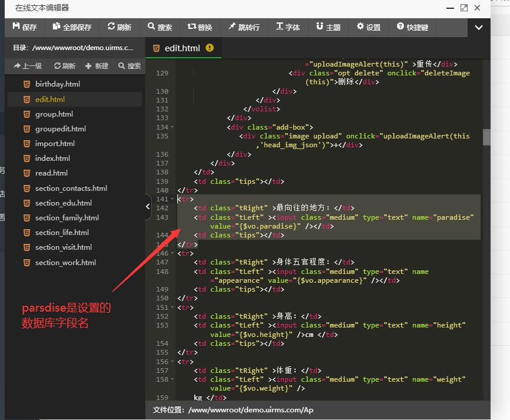Click on name="height" attribute in code
Screen dimensions: 510x420
click(x=439, y=325)
